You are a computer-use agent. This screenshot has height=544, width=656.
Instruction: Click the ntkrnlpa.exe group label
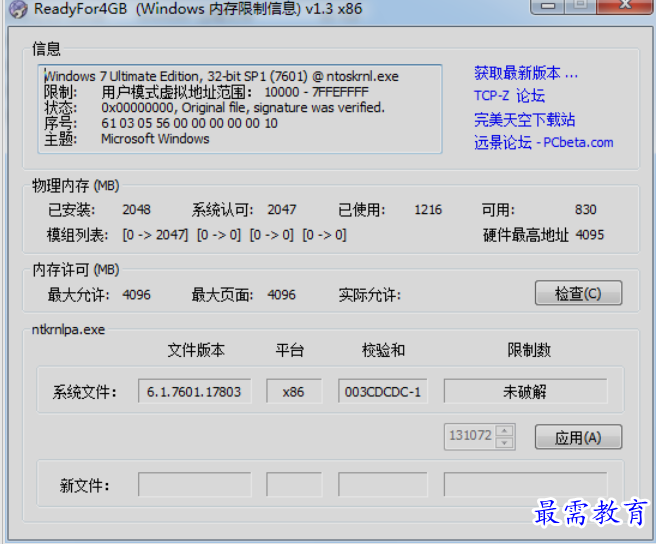pyautogui.click(x=69, y=330)
